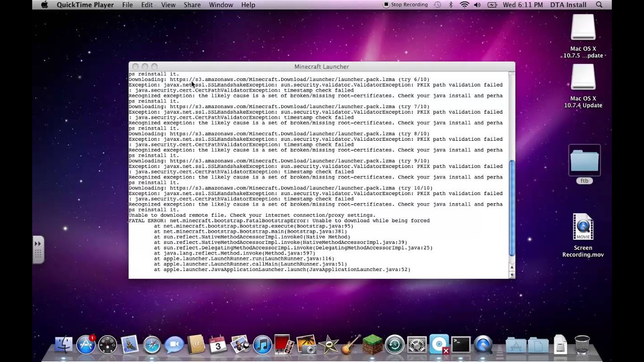This screenshot has height=362, width=644.
Task: Click the disc installer dock icon
Action: (x=439, y=344)
